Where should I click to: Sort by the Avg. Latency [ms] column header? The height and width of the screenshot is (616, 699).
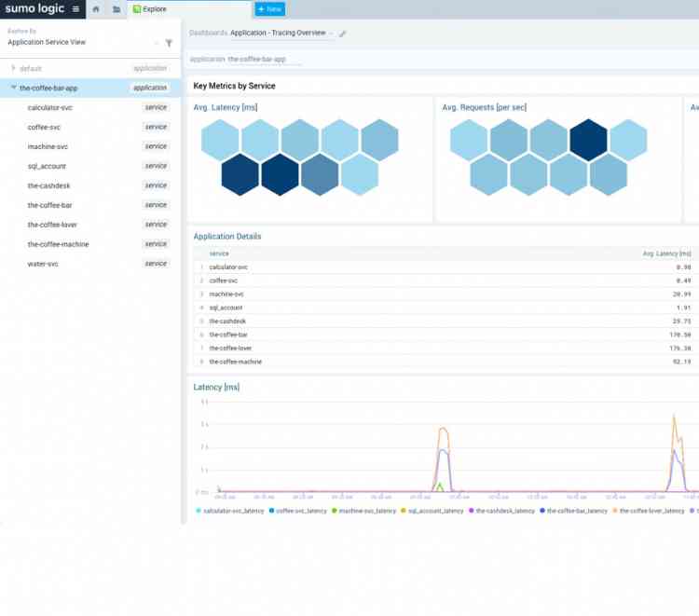[667, 253]
